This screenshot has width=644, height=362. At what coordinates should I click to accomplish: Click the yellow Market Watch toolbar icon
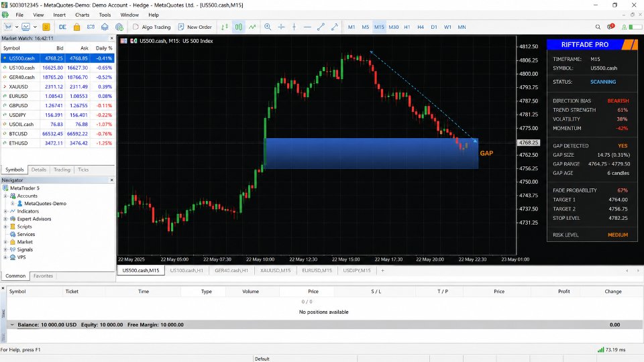pos(46,27)
